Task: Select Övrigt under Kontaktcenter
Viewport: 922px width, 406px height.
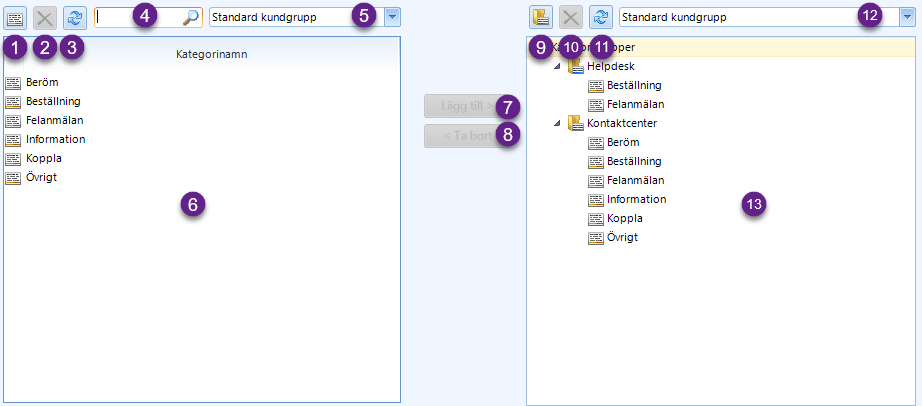Action: [x=623, y=238]
